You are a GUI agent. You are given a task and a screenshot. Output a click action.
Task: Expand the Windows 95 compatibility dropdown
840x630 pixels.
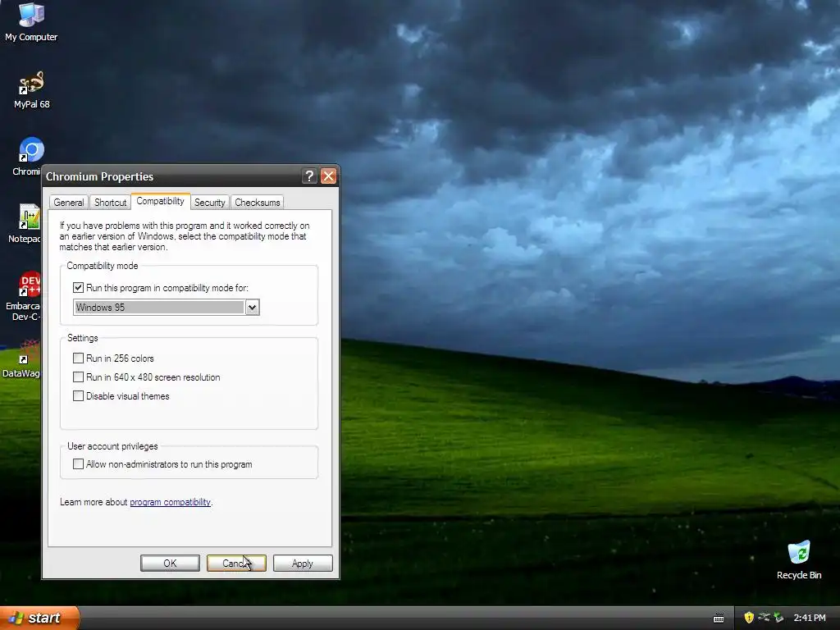click(x=253, y=308)
